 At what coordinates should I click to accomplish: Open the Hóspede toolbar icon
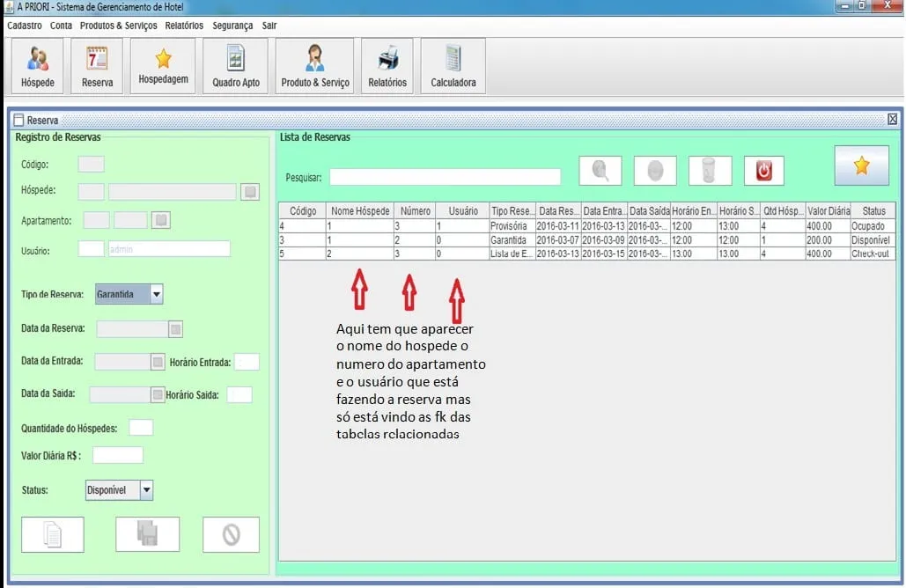[x=37, y=67]
